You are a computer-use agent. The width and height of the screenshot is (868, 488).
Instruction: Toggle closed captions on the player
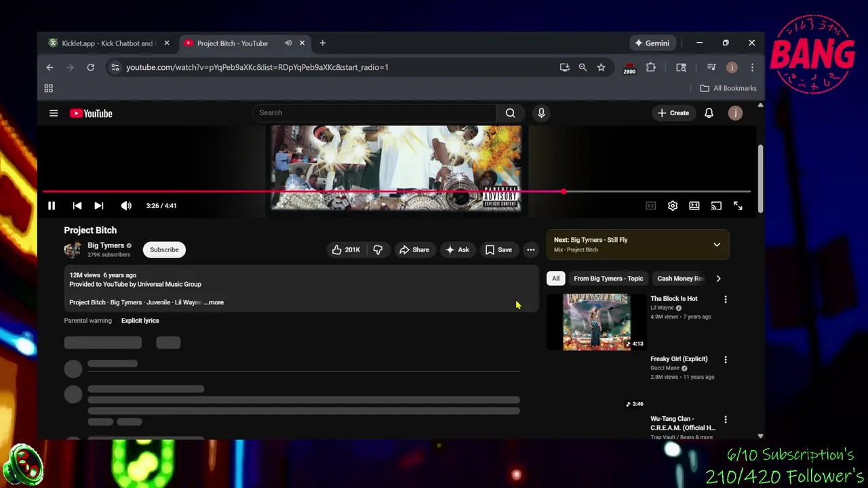coord(651,205)
